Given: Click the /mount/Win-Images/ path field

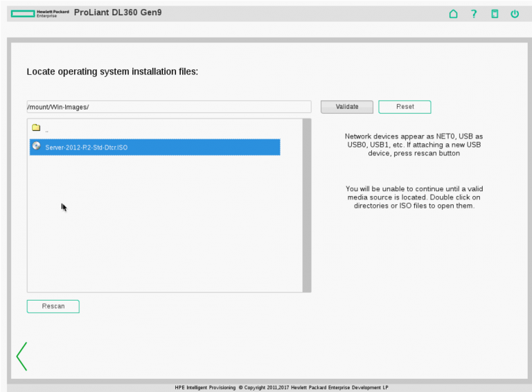Looking at the screenshot, I should coord(169,107).
